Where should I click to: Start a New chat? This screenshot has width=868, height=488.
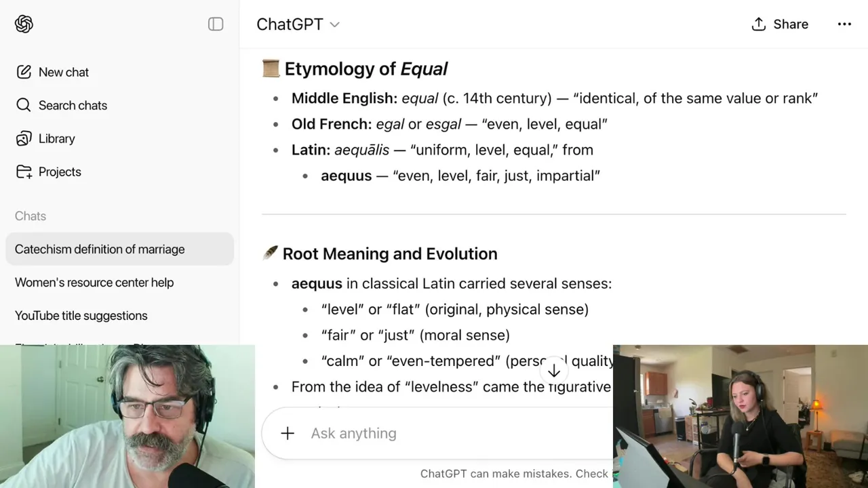[64, 72]
